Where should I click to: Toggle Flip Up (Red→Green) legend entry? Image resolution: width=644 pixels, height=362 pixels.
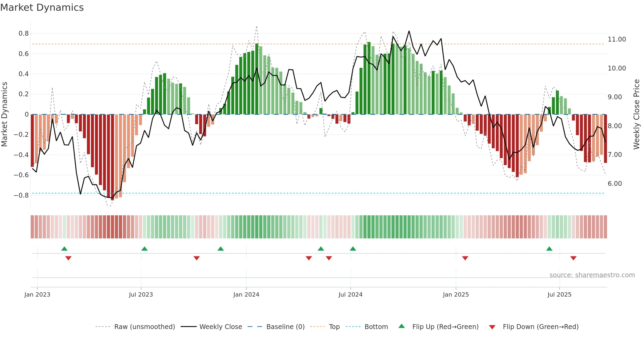click(x=438, y=327)
